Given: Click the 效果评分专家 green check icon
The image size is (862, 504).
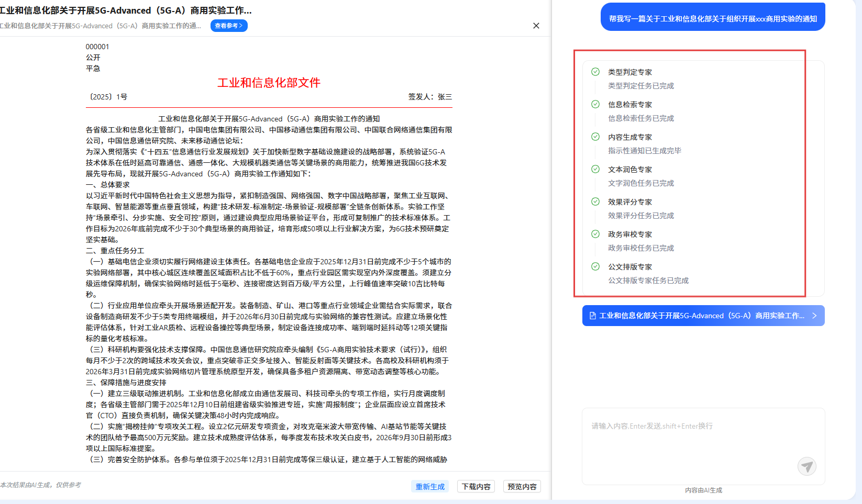Looking at the screenshot, I should [x=595, y=201].
